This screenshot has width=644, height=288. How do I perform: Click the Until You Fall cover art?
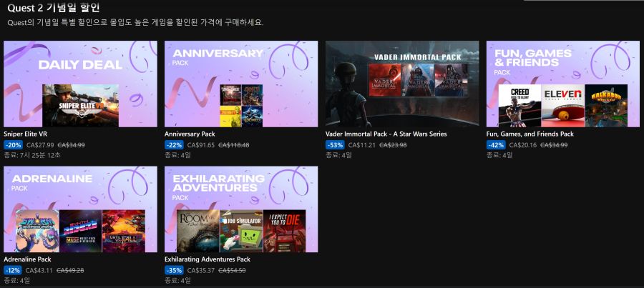point(124,231)
